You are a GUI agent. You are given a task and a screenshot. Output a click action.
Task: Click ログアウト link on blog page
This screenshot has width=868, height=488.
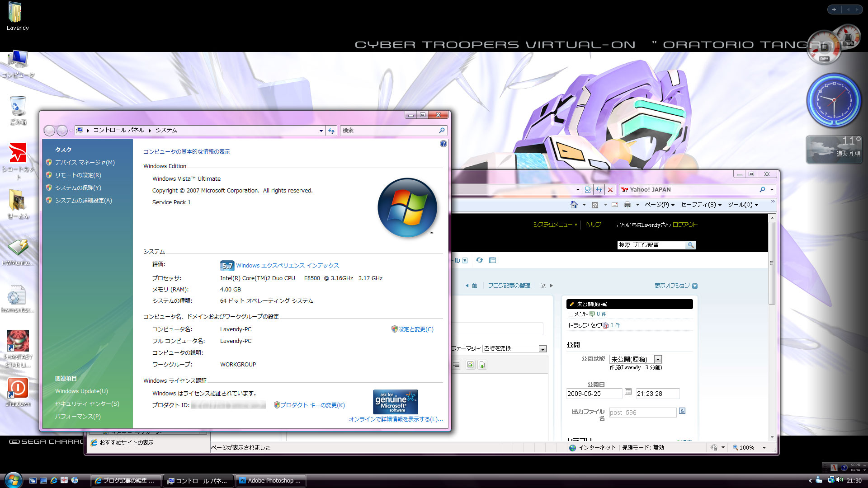click(x=685, y=225)
